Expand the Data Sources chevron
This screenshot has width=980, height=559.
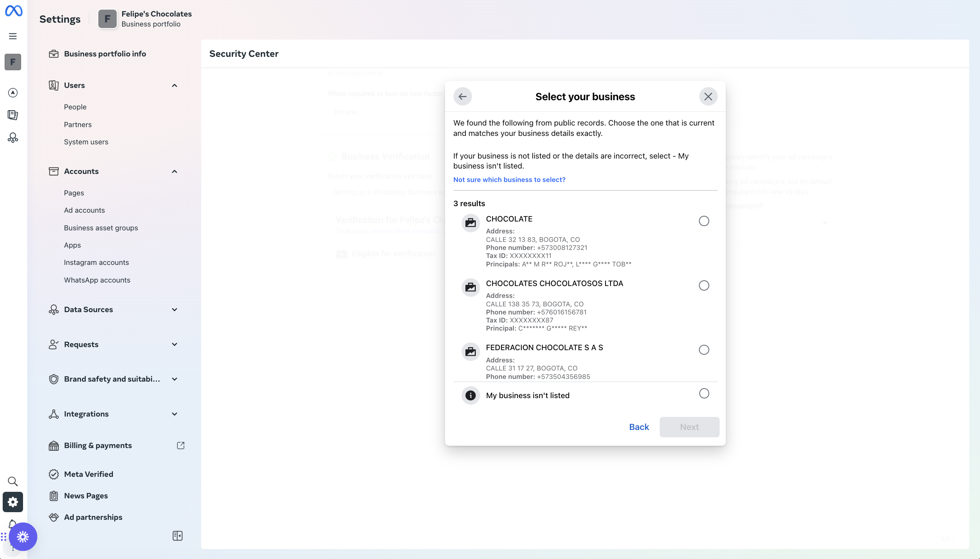coord(174,309)
